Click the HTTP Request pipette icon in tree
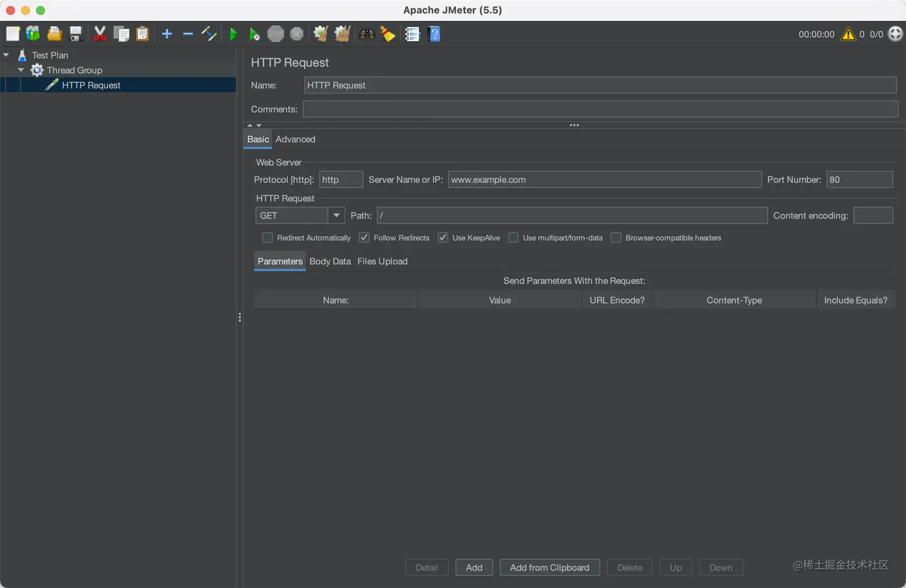Viewport: 906px width, 588px height. click(52, 85)
